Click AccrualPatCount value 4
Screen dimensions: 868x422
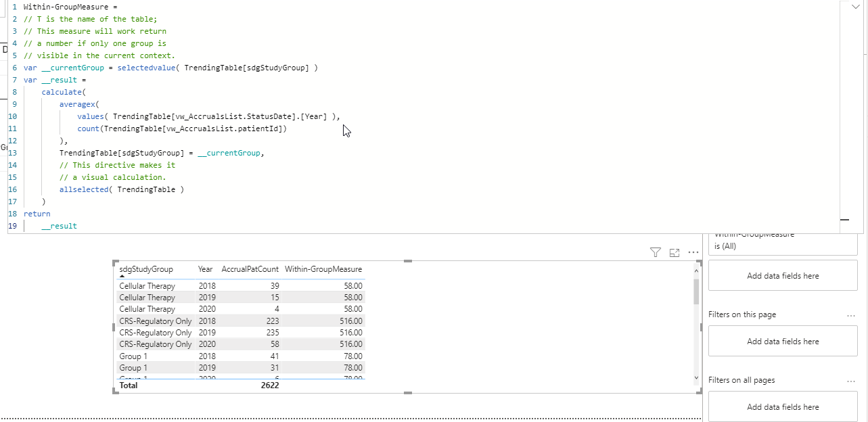click(x=277, y=309)
